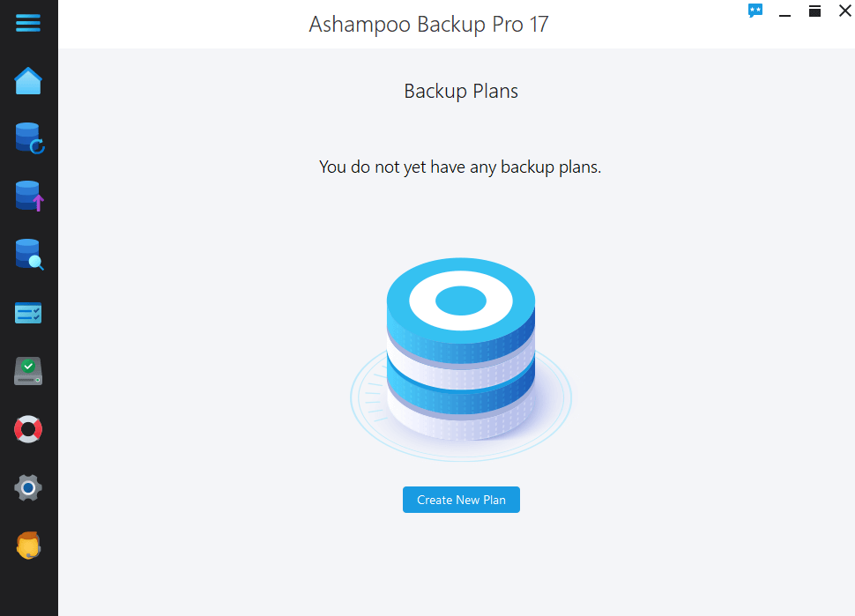The width and height of the screenshot is (855, 616).
Task: Select the restore backup icon with purple arrow
Action: (28, 196)
